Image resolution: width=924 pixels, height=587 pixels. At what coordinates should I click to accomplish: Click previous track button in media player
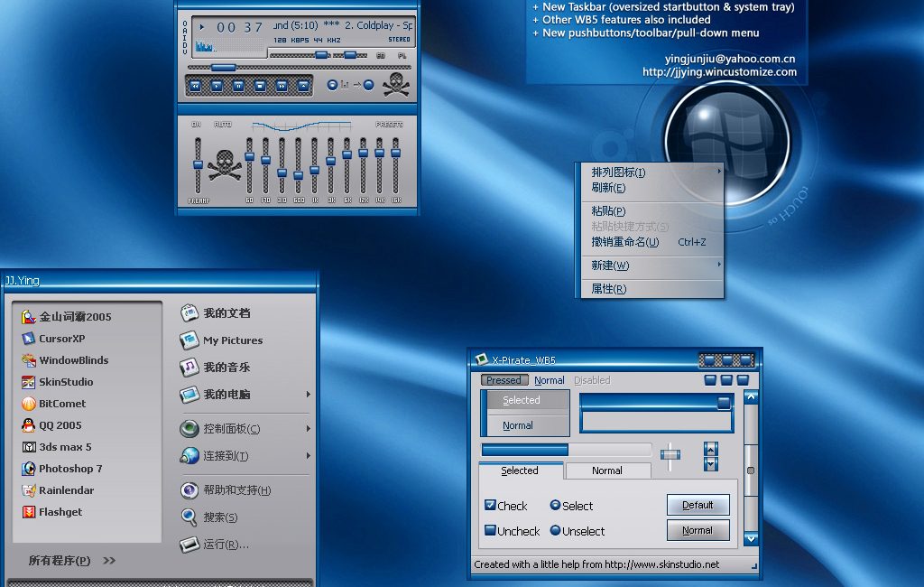(x=196, y=86)
